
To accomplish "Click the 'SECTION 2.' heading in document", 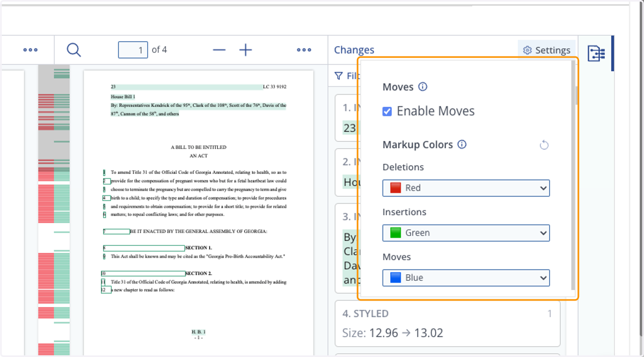I will pos(199,274).
